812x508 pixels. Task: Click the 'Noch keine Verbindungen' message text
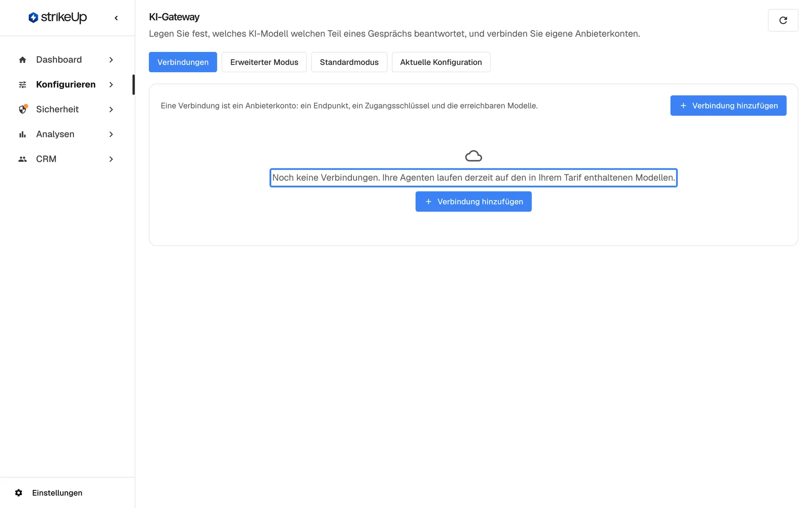tap(474, 177)
